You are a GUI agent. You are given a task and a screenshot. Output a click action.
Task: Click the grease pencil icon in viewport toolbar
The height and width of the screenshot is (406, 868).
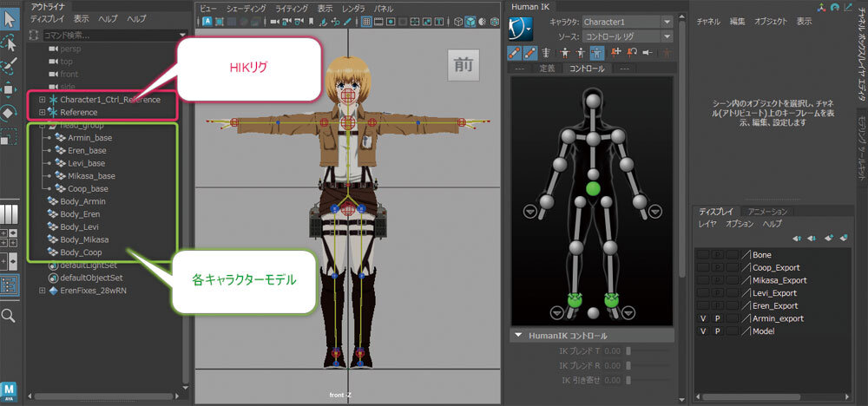click(348, 23)
